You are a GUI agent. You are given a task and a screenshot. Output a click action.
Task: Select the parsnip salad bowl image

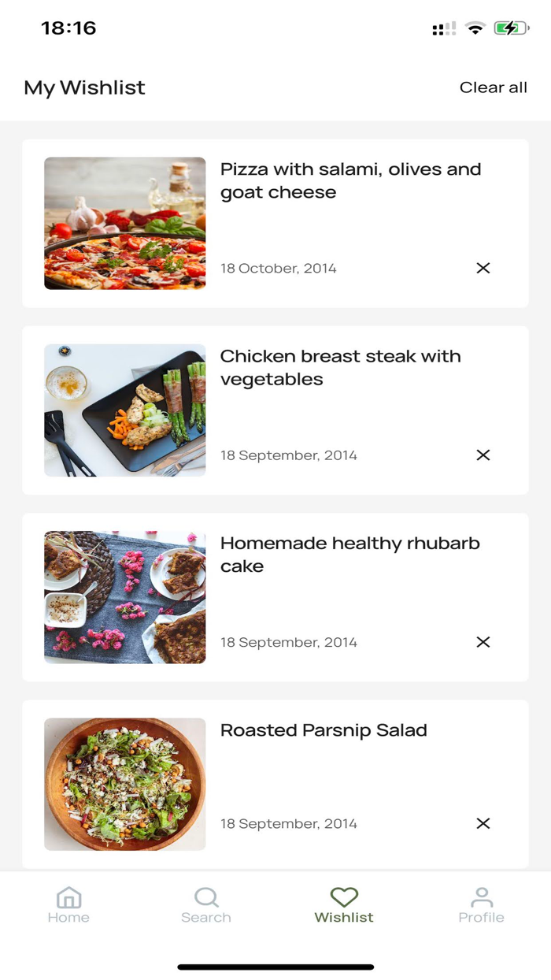point(125,783)
